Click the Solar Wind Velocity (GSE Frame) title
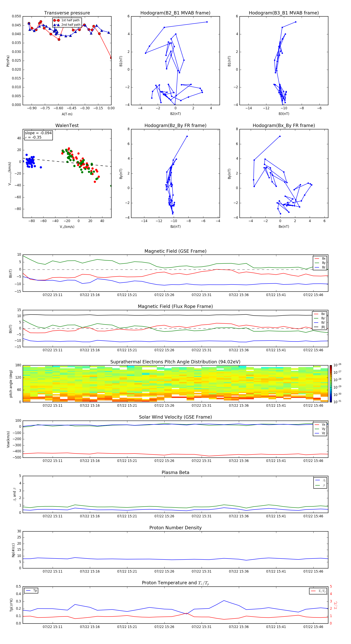351x644 pixels. point(175,417)
